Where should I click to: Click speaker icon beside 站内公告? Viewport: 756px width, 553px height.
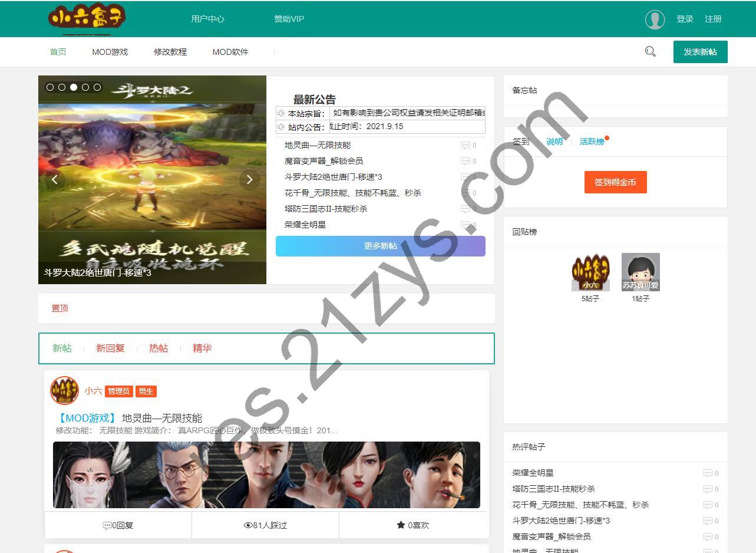[x=281, y=127]
